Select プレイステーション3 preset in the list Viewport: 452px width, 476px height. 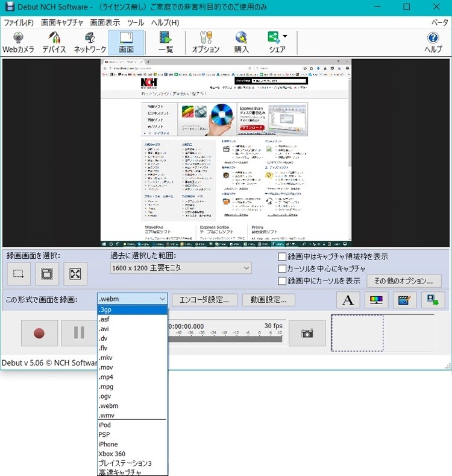(132, 463)
